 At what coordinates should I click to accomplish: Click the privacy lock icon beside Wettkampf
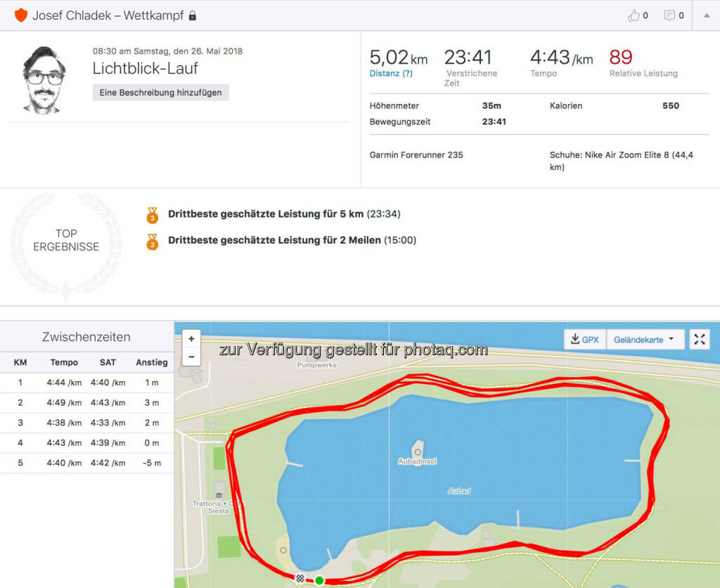[x=193, y=15]
